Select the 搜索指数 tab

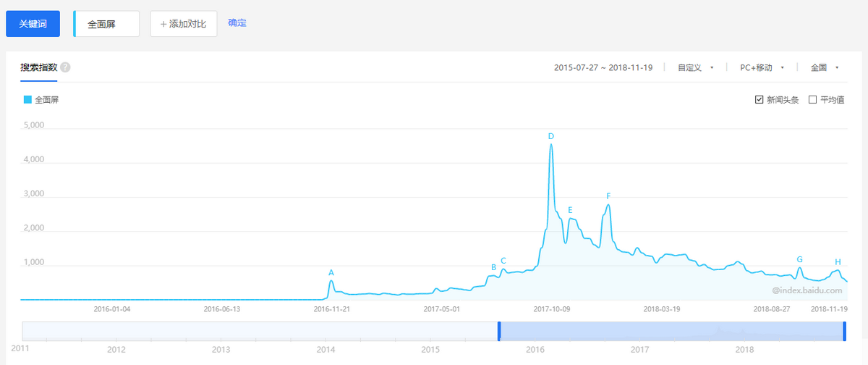click(x=39, y=67)
